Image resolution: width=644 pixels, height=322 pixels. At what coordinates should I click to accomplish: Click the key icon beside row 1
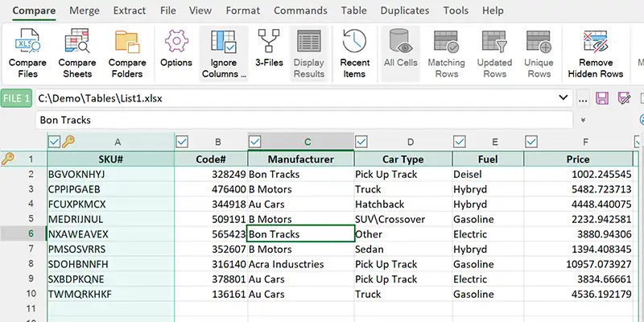pyautogui.click(x=7, y=159)
